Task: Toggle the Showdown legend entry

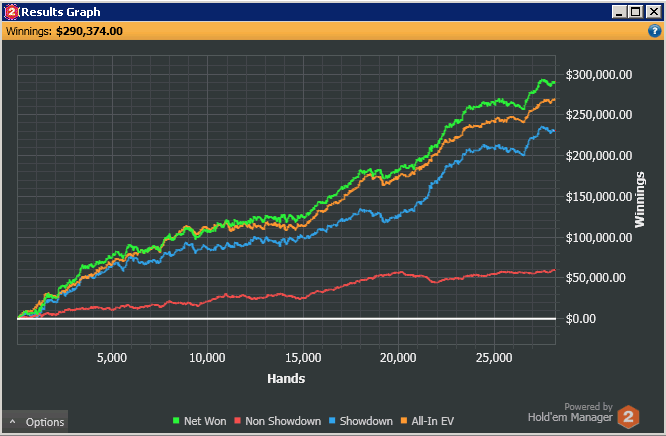Action: click(361, 421)
